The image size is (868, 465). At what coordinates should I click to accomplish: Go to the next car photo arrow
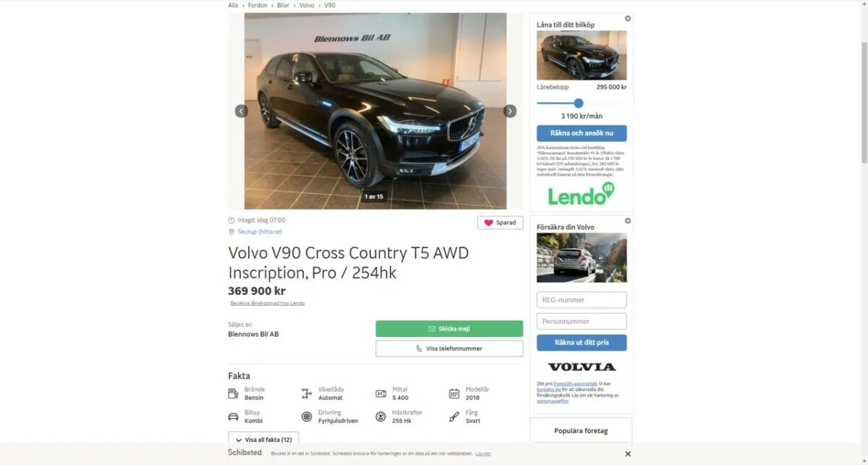click(x=510, y=111)
